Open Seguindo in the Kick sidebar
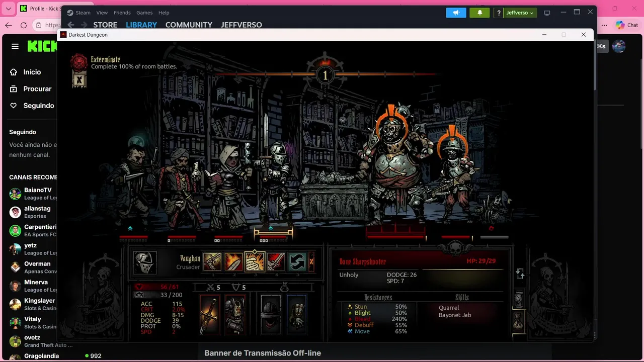This screenshot has width=644, height=362. 31,106
